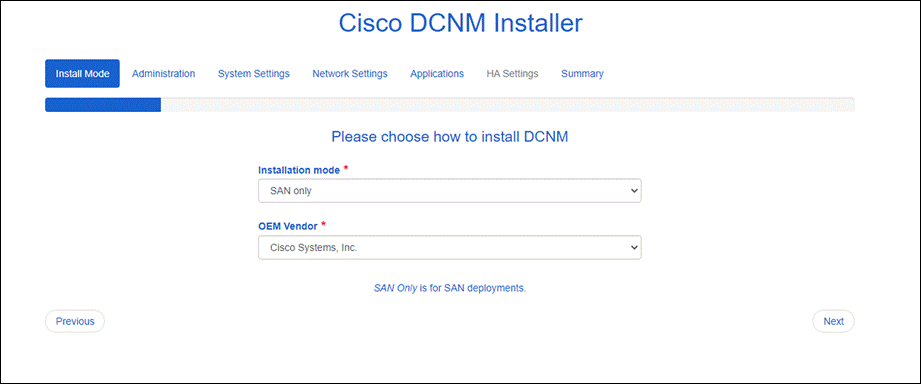The height and width of the screenshot is (384, 921).
Task: Select the HA Settings tab
Action: point(512,73)
